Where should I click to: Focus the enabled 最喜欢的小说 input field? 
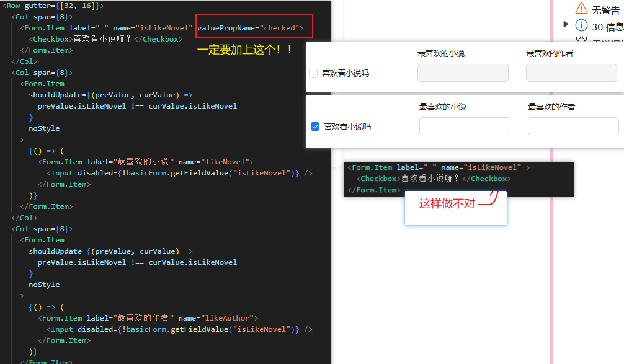(465, 127)
